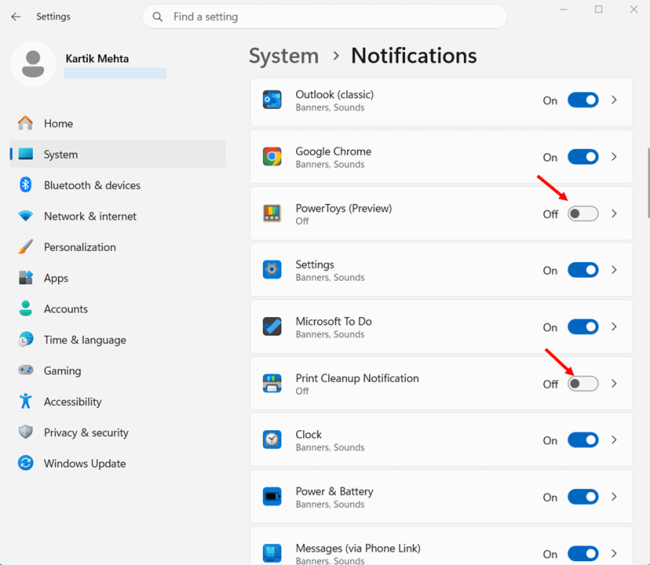The image size is (650, 565).
Task: Disable Google Chrome notifications toggle
Action: point(583,157)
